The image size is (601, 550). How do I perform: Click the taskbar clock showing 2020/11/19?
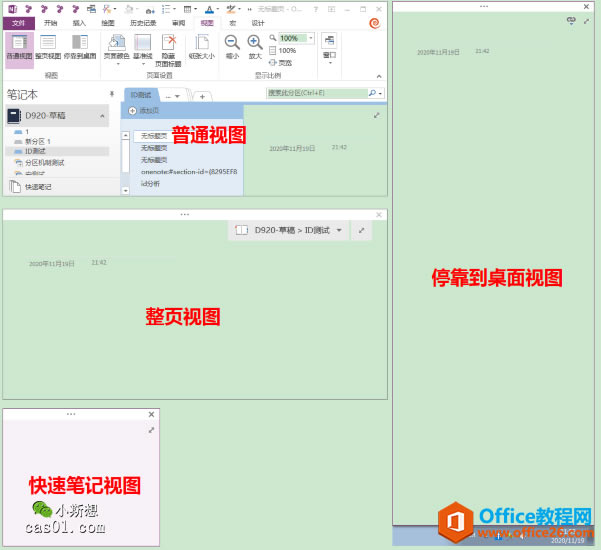coord(568,537)
